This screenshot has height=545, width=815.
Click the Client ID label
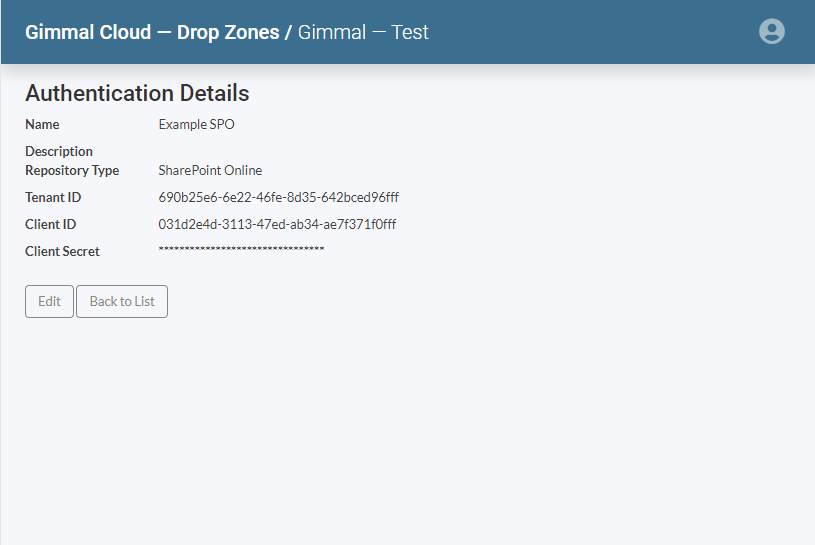[x=50, y=225]
